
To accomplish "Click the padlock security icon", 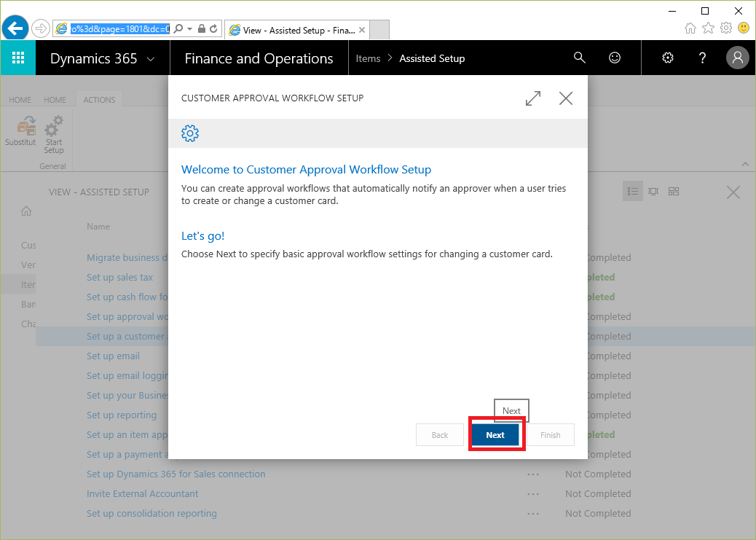I will click(202, 29).
